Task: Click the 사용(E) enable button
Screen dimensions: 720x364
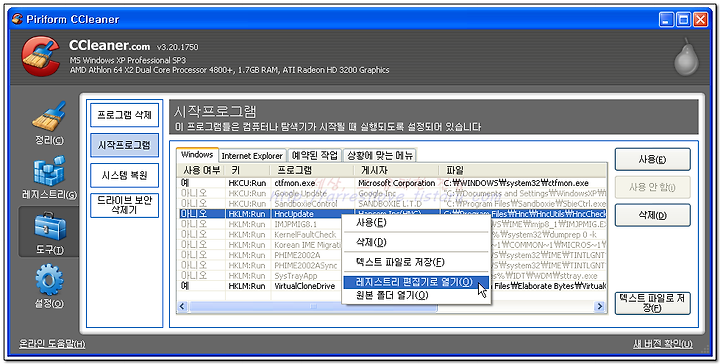Action: (x=652, y=159)
